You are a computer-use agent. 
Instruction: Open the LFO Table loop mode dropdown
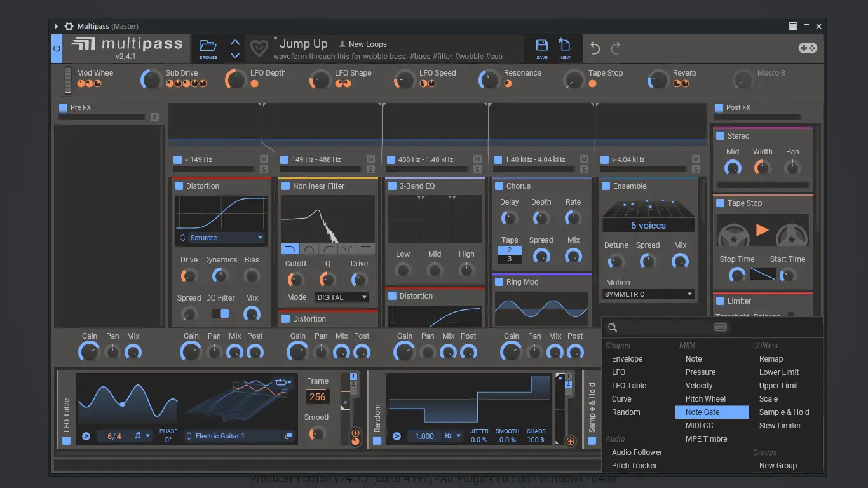pyautogui.click(x=283, y=382)
